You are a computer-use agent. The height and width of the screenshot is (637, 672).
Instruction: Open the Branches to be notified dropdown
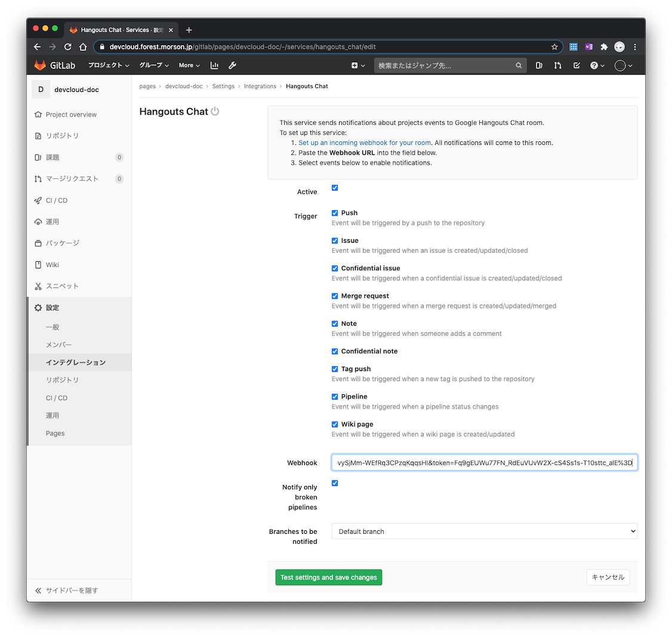pos(484,531)
